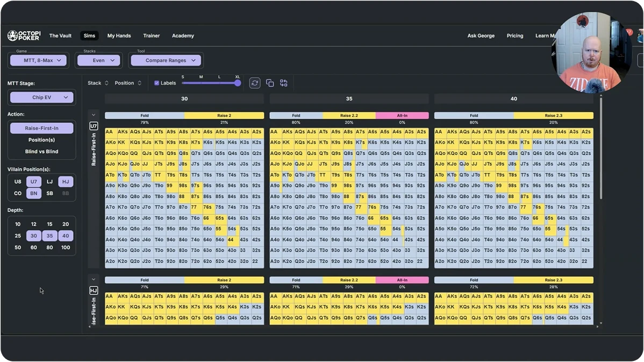Expand the Chip EV stage dropdown

coord(42,97)
